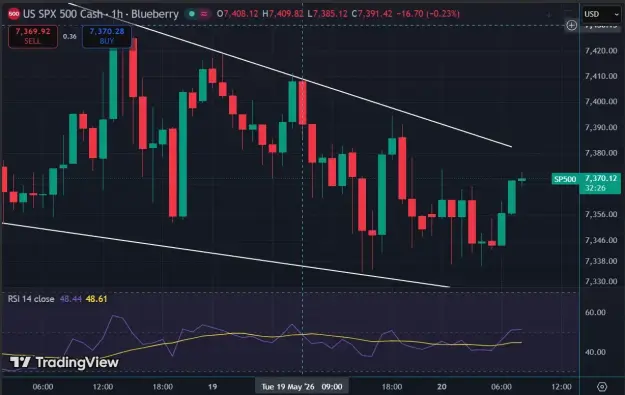Click the 7,420.00 price axis label
The image size is (625, 395).
[x=601, y=51]
